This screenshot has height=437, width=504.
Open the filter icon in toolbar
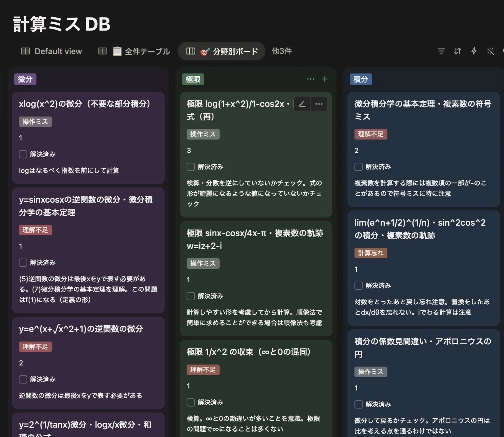pos(441,51)
